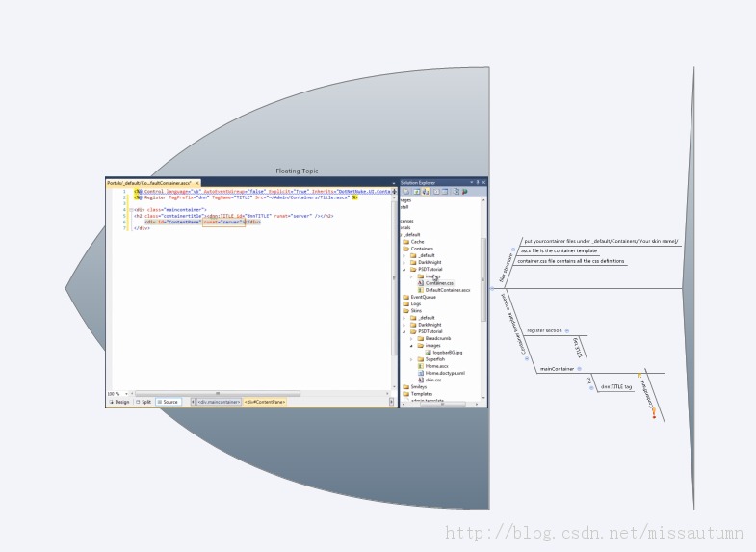
Task: Click the red exclamation marker on ContentPane topic
Action: tap(654, 414)
